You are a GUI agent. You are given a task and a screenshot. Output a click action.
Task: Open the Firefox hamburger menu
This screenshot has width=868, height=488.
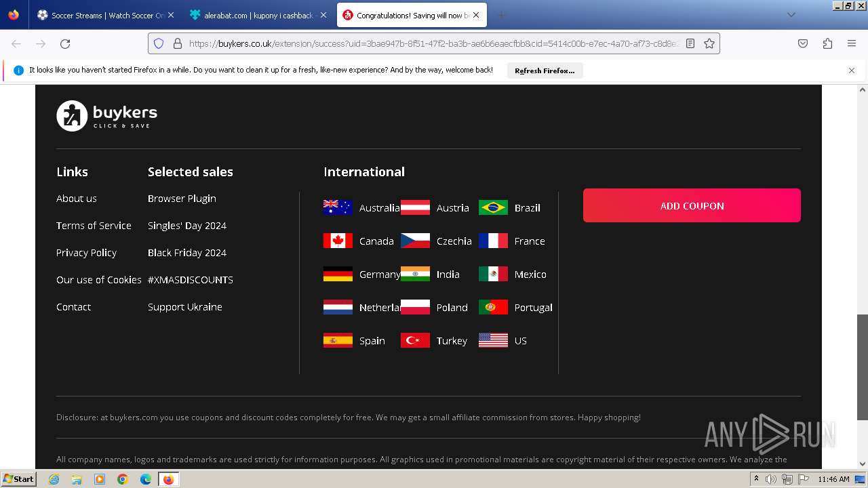(x=852, y=43)
